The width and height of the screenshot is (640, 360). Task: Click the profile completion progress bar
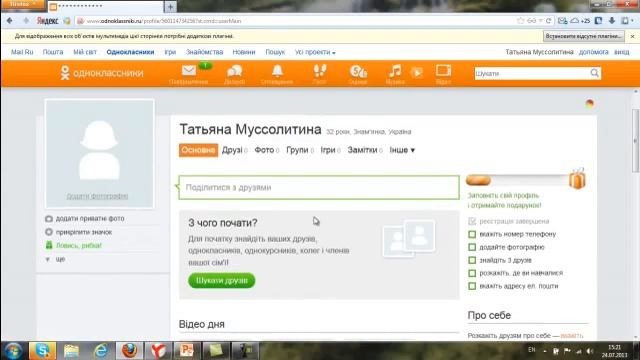(518, 180)
